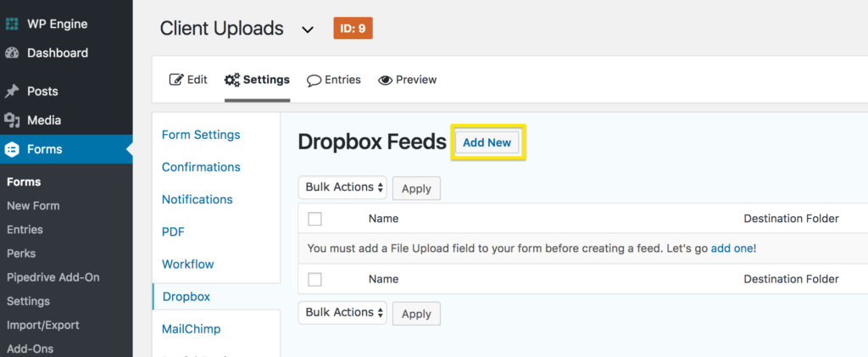Click the WP Engine sidebar icon
The height and width of the screenshot is (357, 868).
pos(12,25)
